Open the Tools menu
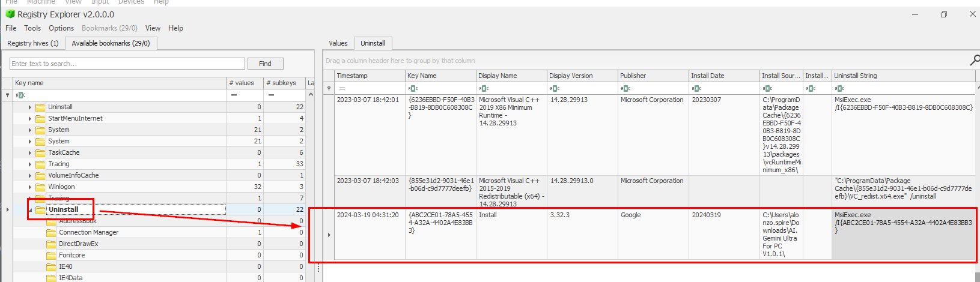The width and height of the screenshot is (980, 282). pyautogui.click(x=32, y=28)
